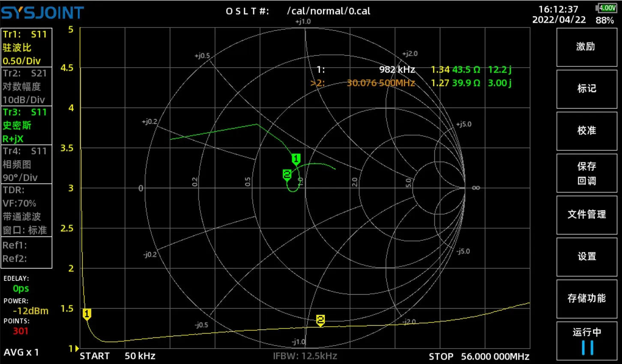622x364 pixels.
Task: Click yellow marker 2 on VSWR trace
Action: tap(320, 320)
